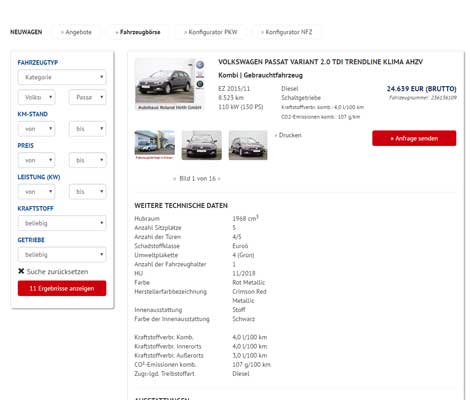Open Preis 'bis' dropdown

(88, 160)
